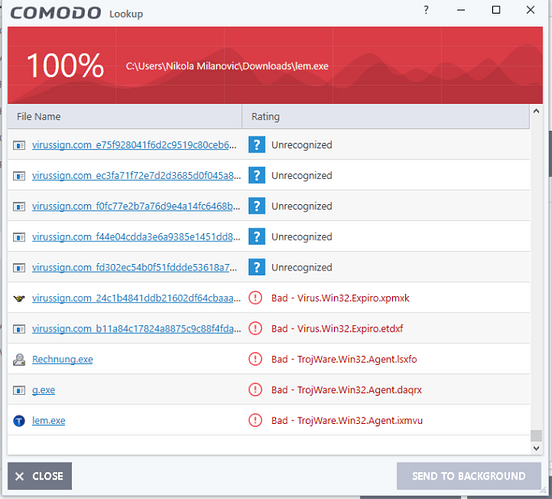Click red alert icon for Agent.ixmvu rating
The width and height of the screenshot is (552, 499).
pos(255,420)
